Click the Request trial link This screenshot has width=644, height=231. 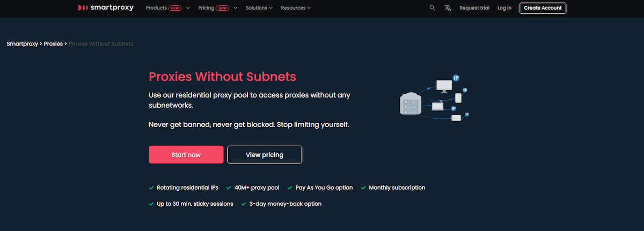tap(474, 8)
